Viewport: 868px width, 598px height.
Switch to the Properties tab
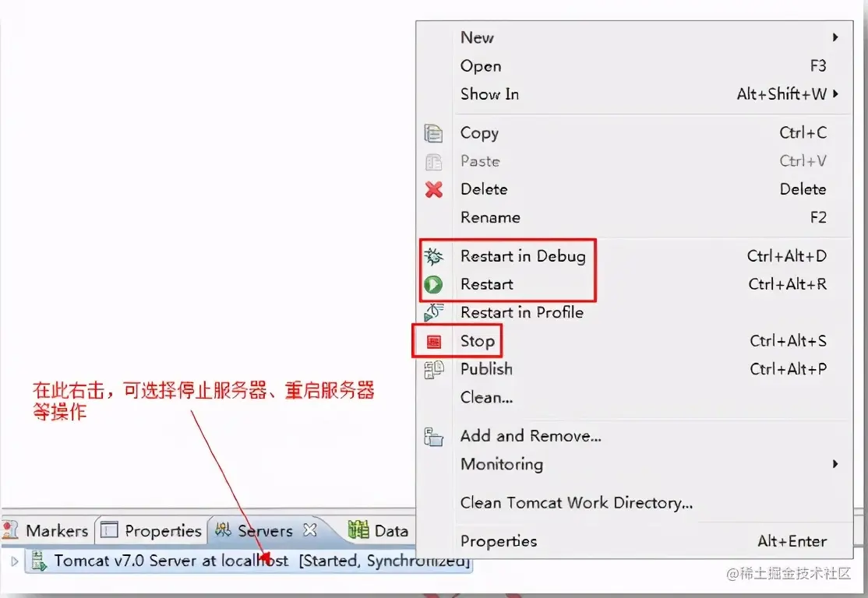point(151,530)
